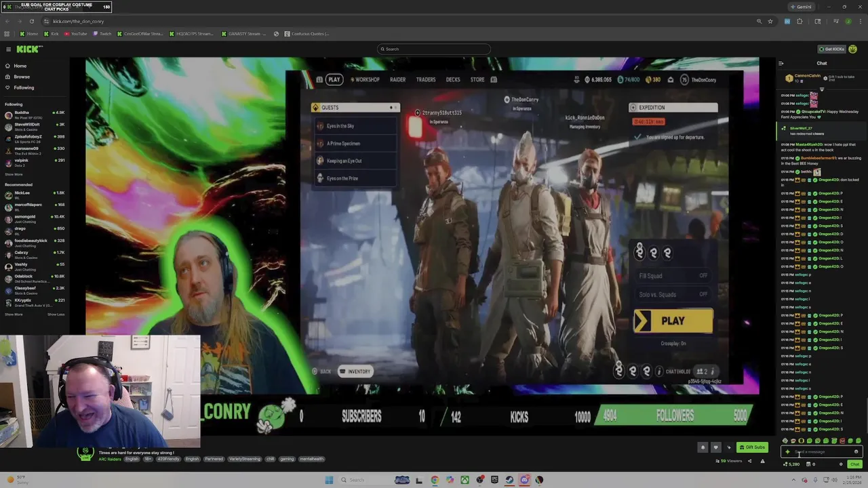
Task: Open Xbox app from taskbar
Action: pyautogui.click(x=465, y=480)
